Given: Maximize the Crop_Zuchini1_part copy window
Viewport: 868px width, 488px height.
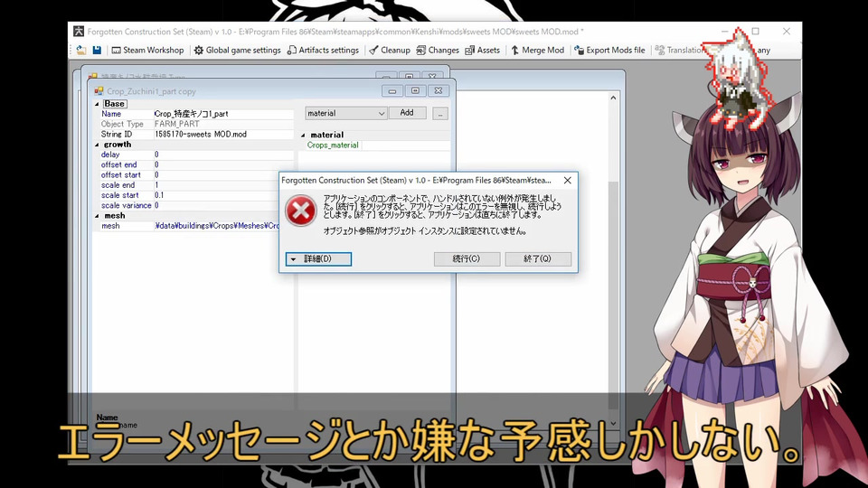Looking at the screenshot, I should tap(415, 91).
